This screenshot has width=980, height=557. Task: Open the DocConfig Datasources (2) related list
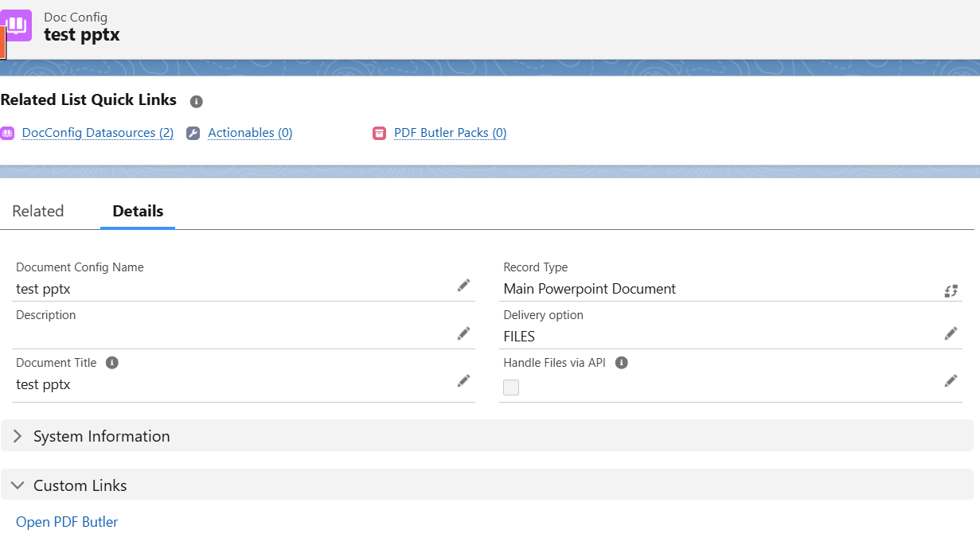[97, 133]
